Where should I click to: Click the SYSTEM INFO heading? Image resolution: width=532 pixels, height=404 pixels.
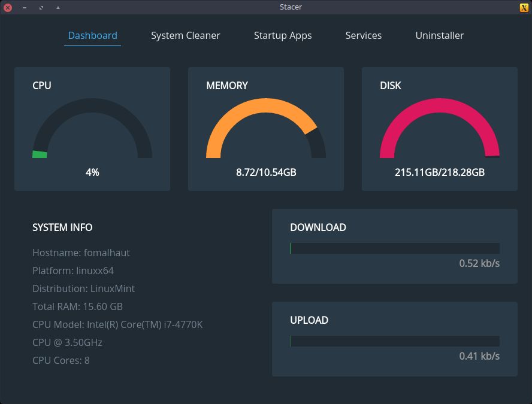tap(62, 227)
